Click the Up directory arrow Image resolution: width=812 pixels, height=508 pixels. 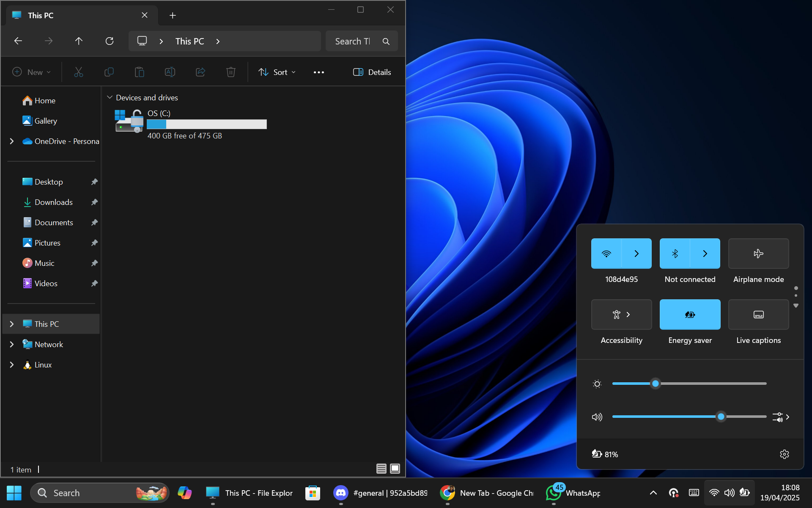pyautogui.click(x=79, y=41)
